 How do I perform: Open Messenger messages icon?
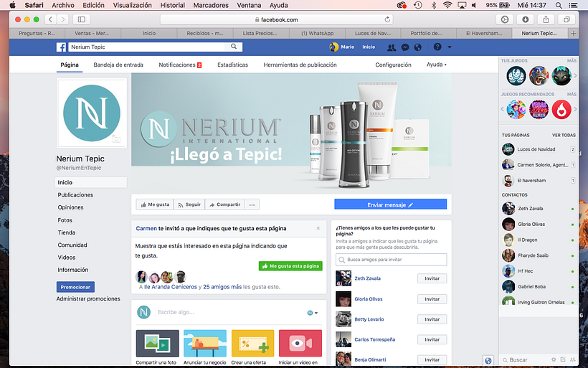tap(405, 47)
